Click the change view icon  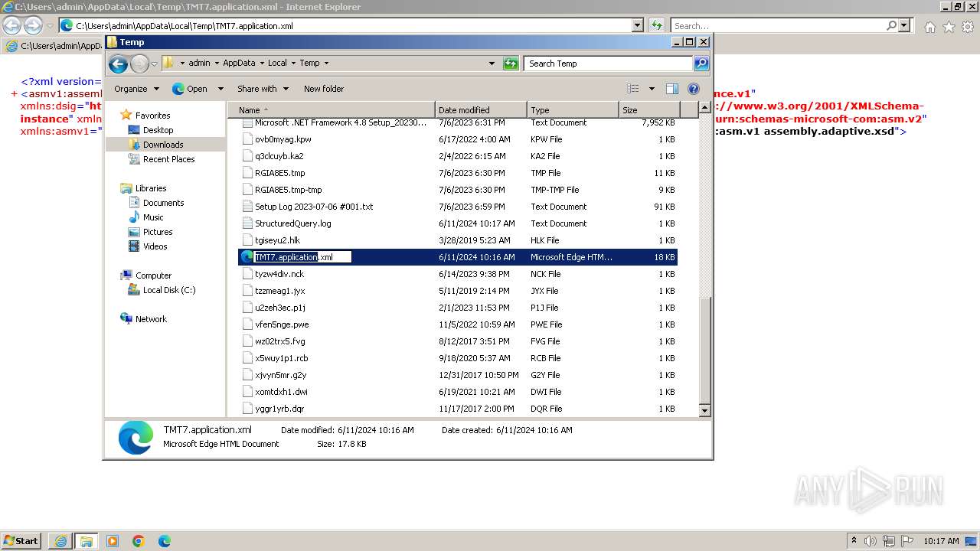pyautogui.click(x=633, y=89)
